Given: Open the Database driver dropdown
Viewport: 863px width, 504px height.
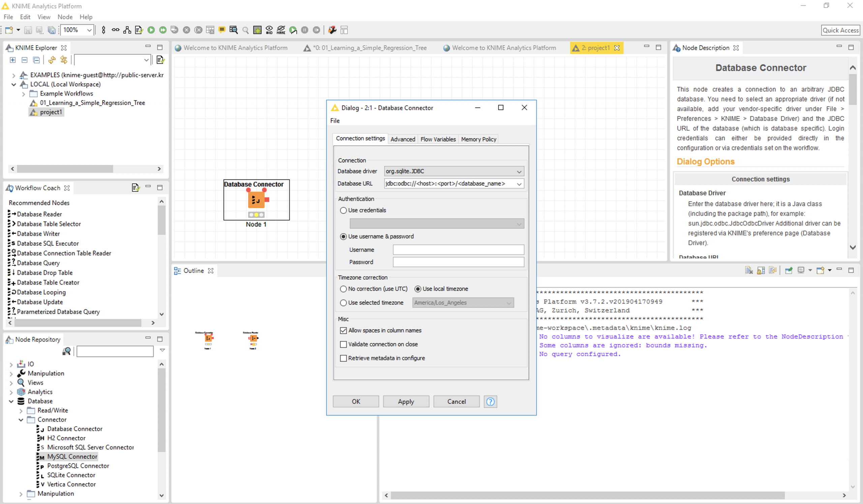Looking at the screenshot, I should point(519,172).
